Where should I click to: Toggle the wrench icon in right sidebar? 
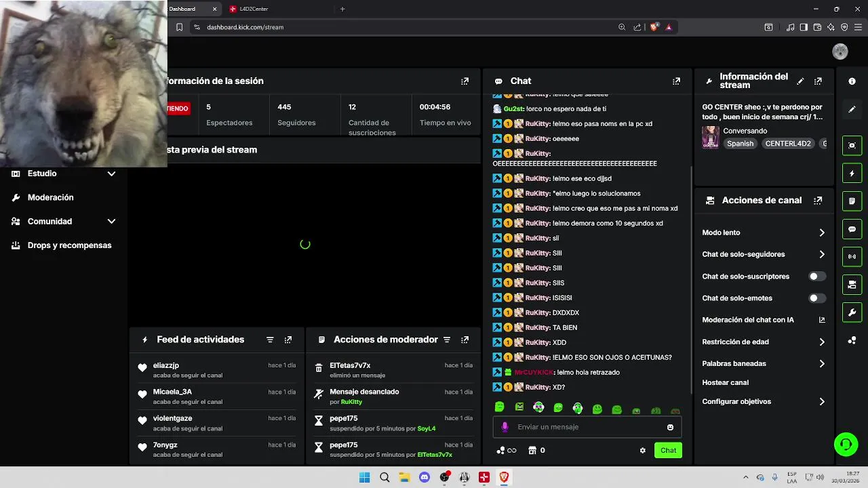pos(852,312)
